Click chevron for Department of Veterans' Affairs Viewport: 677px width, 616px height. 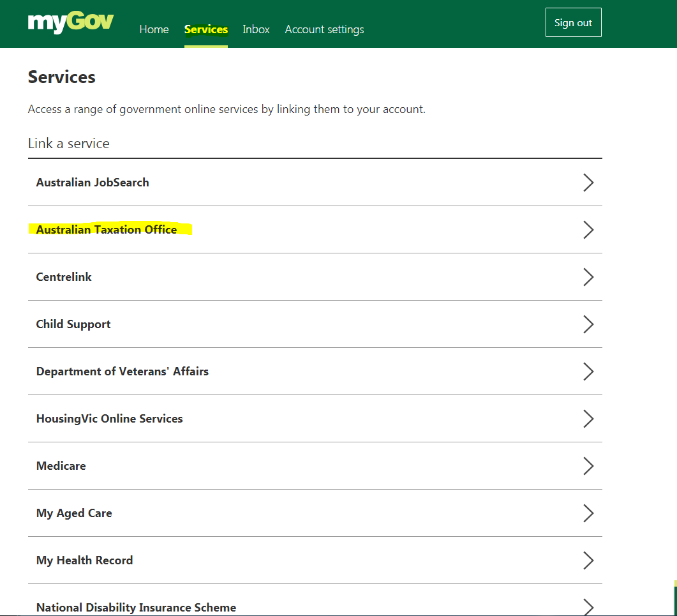click(588, 371)
